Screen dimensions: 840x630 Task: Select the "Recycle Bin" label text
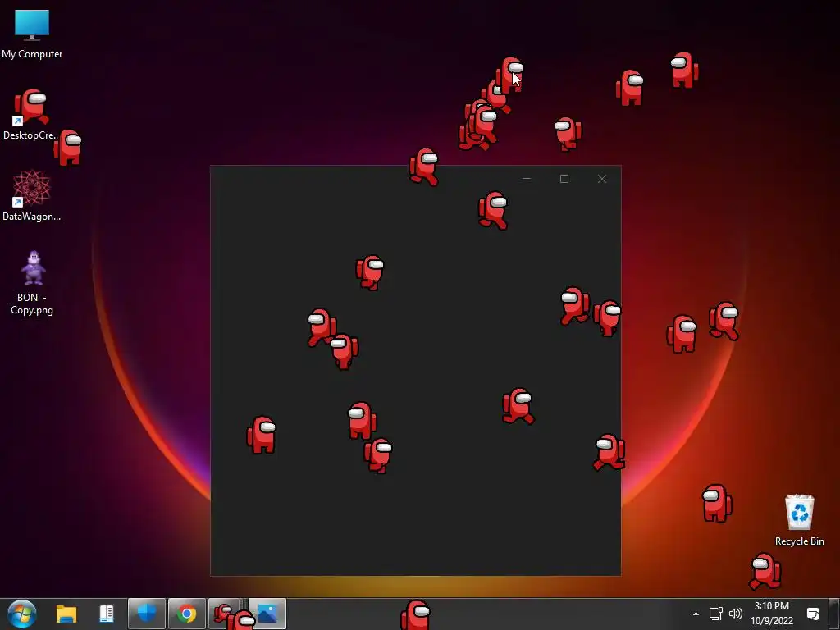tap(799, 541)
